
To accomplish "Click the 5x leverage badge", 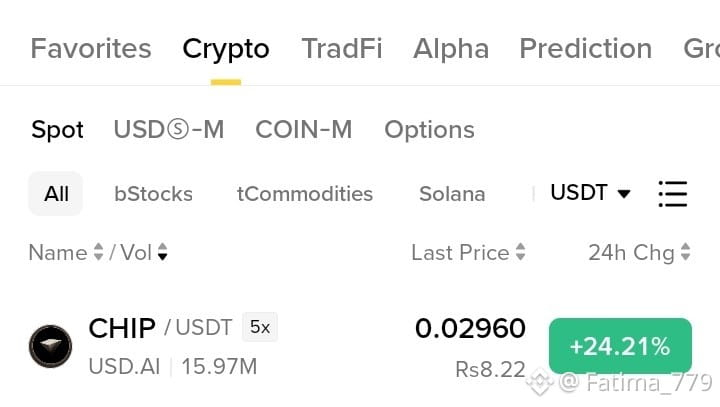I will pos(260,327).
